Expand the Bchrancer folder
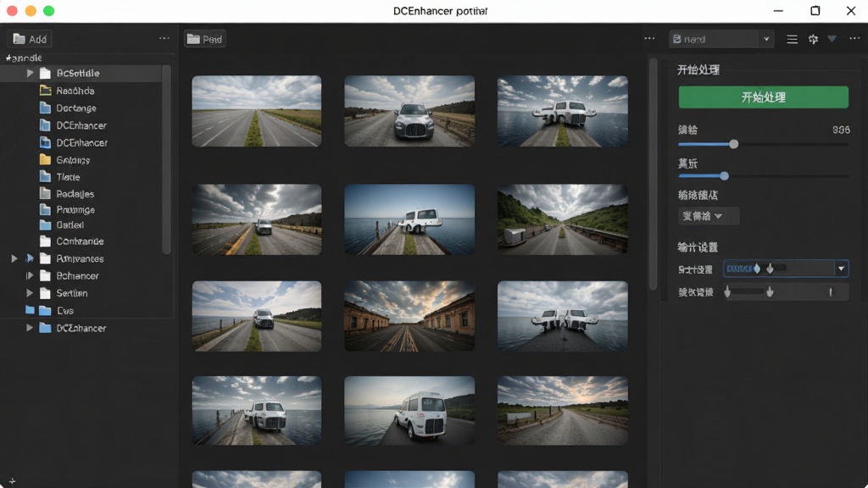The image size is (868, 488). [x=30, y=275]
